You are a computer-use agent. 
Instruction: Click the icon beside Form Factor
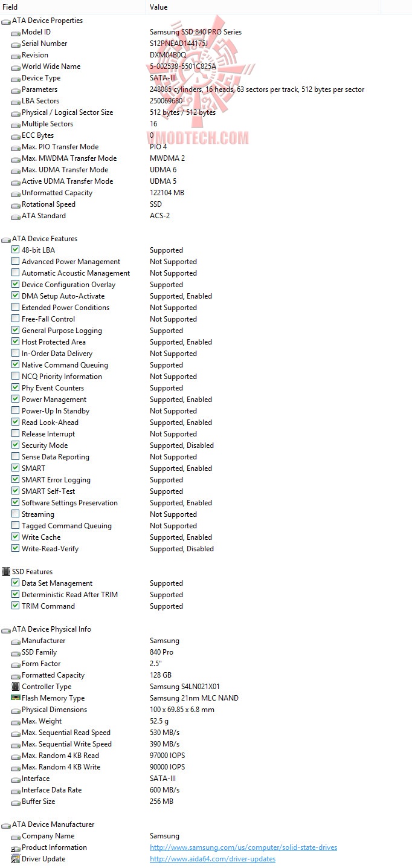16,664
